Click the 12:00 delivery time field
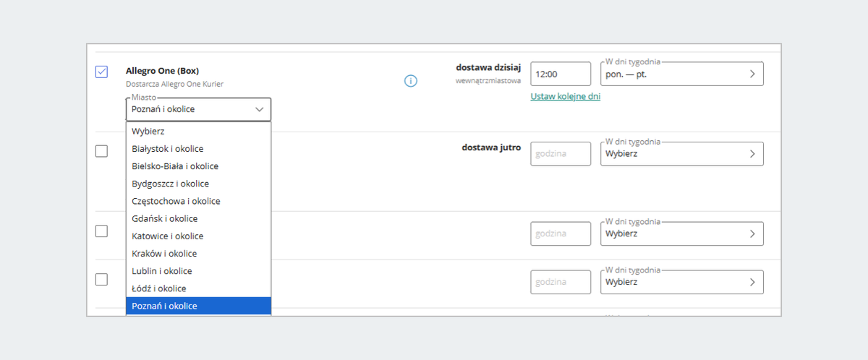The height and width of the screenshot is (360, 868). [561, 74]
